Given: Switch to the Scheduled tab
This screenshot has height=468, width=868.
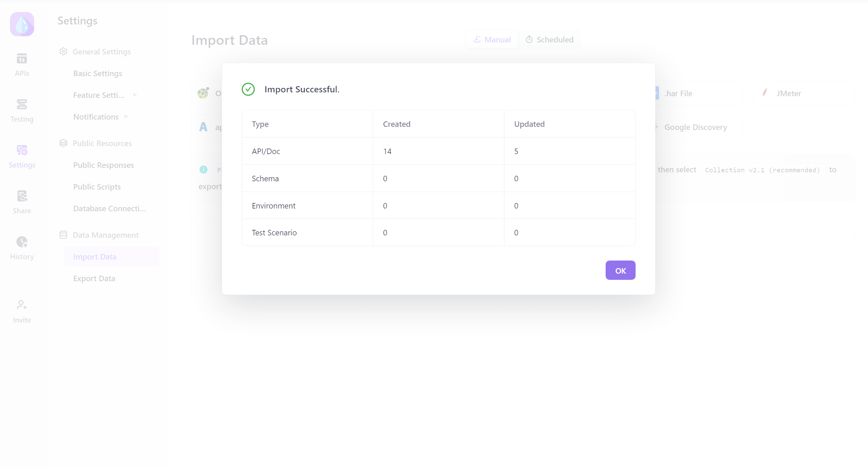Looking at the screenshot, I should (550, 40).
